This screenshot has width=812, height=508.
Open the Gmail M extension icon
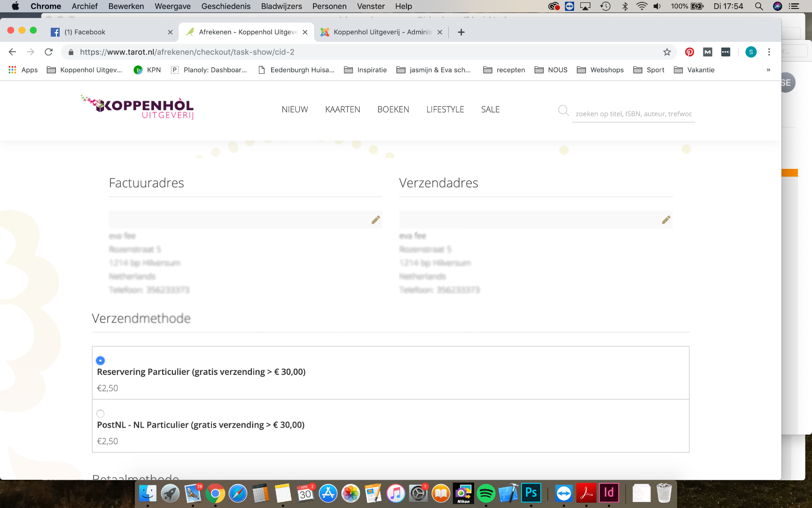coord(708,52)
